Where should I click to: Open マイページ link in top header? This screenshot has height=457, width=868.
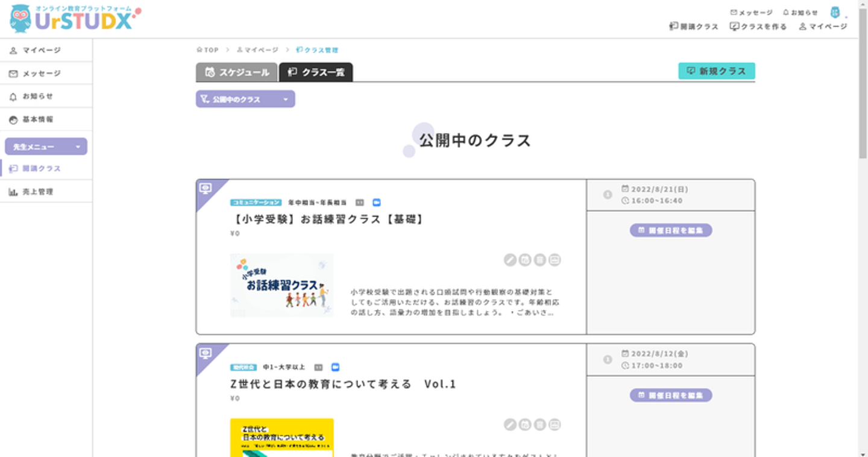[x=823, y=27]
